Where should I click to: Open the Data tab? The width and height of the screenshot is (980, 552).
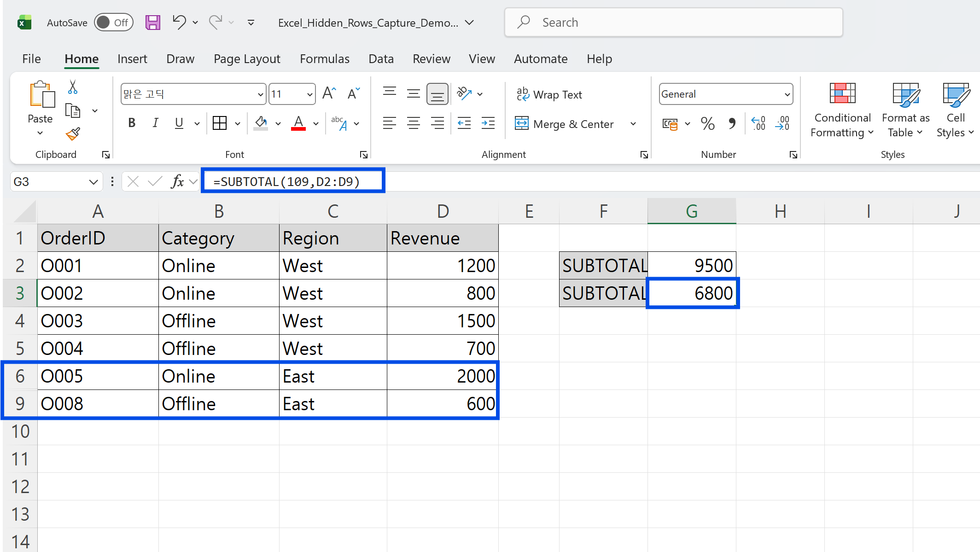(381, 59)
